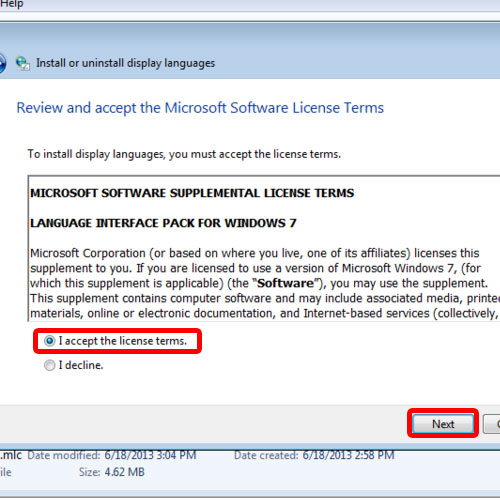Click the 'Install or uninstall display languages' title
This screenshot has height=500, width=500.
[125, 63]
